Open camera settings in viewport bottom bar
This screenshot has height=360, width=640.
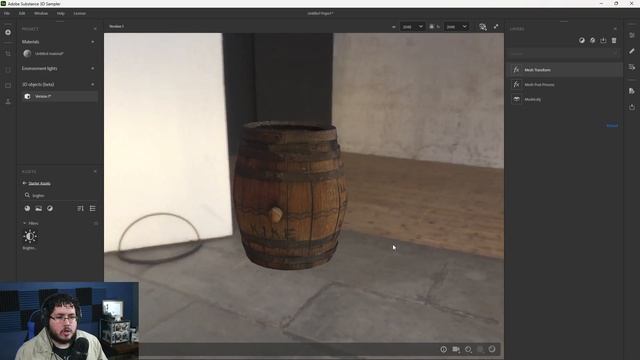coord(456,349)
